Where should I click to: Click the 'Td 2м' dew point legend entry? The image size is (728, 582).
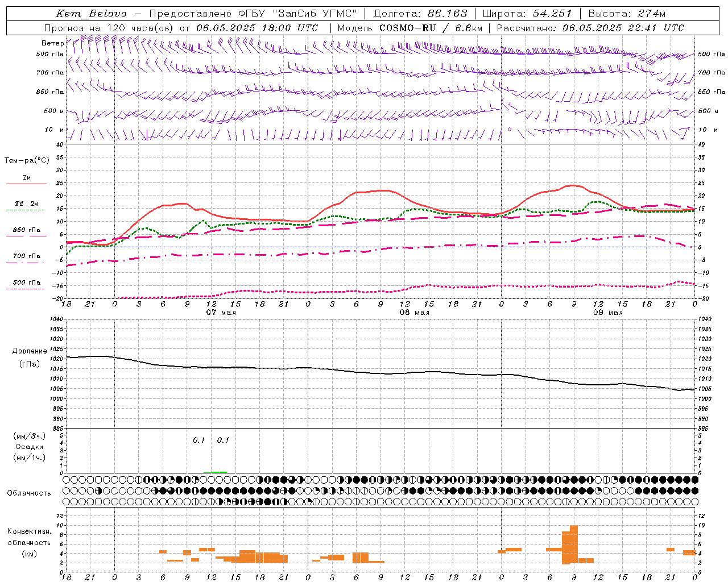pos(26,203)
